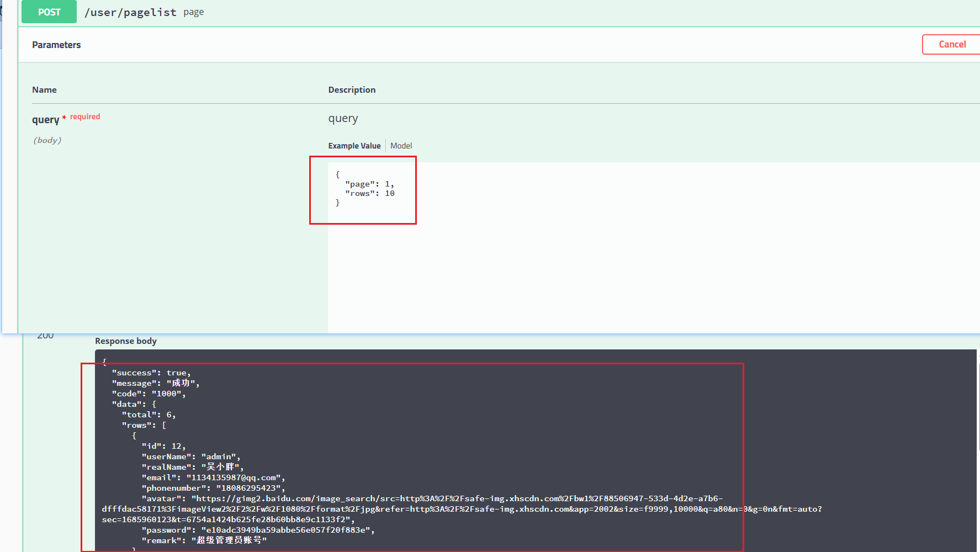Click the Description column header

pos(352,89)
